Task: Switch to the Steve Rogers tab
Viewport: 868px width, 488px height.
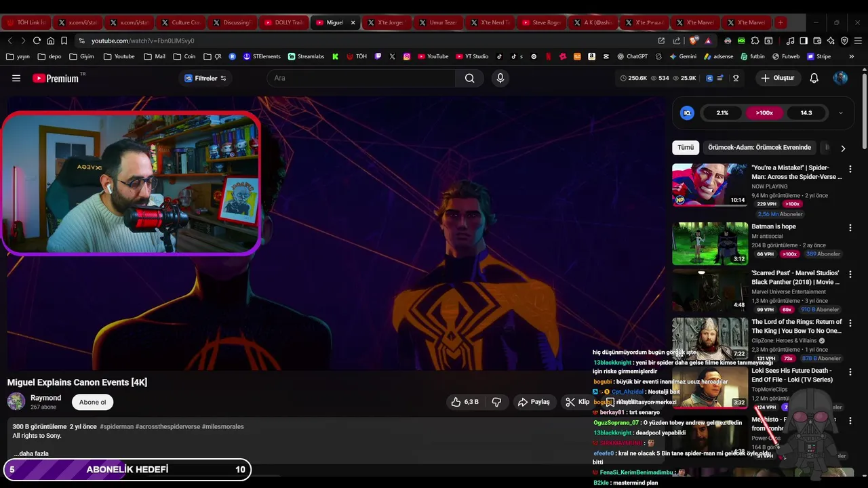Action: (x=542, y=22)
